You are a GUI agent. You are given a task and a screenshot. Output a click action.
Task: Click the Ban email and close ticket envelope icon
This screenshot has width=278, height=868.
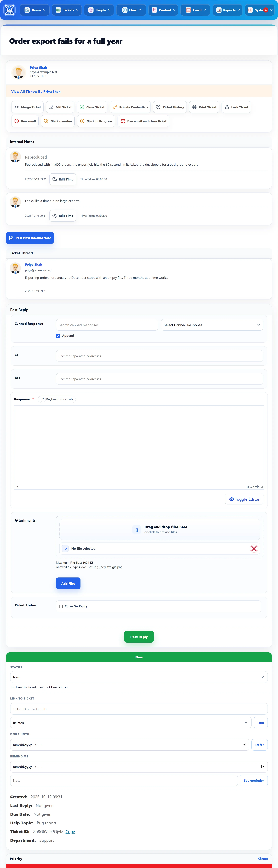pyautogui.click(x=123, y=121)
